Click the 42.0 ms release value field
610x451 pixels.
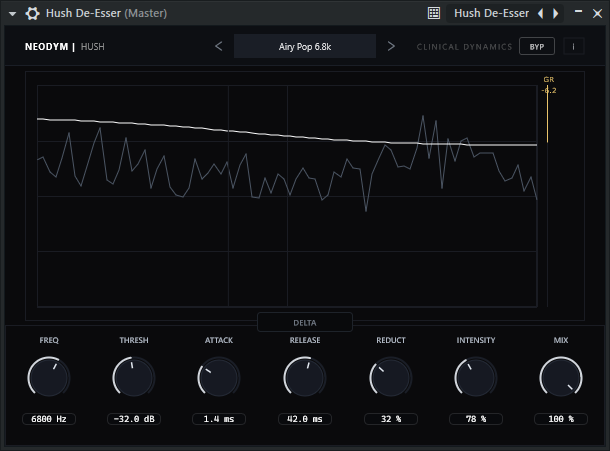305,419
